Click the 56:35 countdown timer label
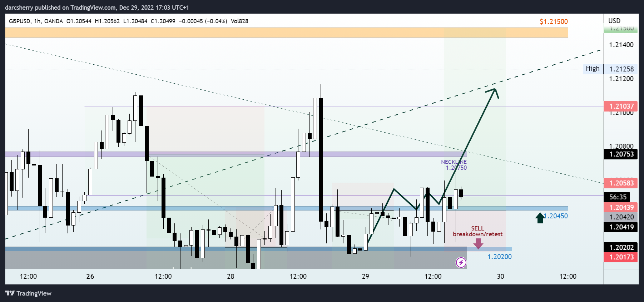644x302 pixels. pyautogui.click(x=617, y=197)
